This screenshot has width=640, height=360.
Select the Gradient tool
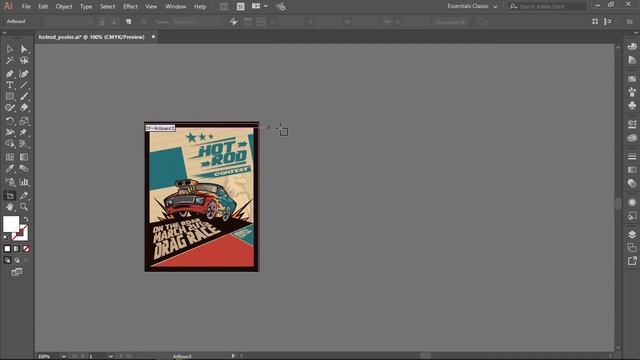point(24,157)
